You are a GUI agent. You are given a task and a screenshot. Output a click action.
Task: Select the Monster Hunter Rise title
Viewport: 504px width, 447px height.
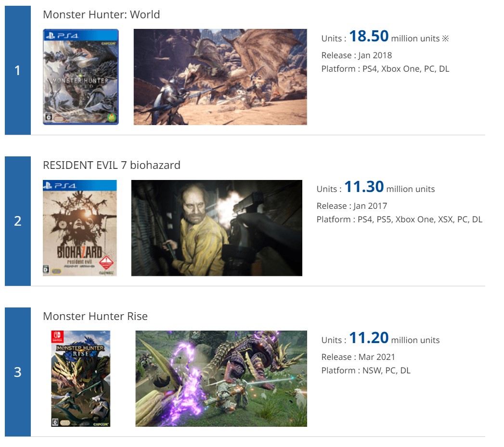click(x=95, y=316)
